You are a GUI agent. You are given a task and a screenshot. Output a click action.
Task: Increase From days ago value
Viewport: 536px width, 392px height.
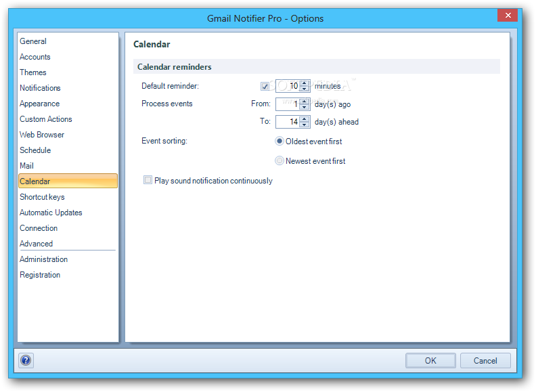click(305, 102)
